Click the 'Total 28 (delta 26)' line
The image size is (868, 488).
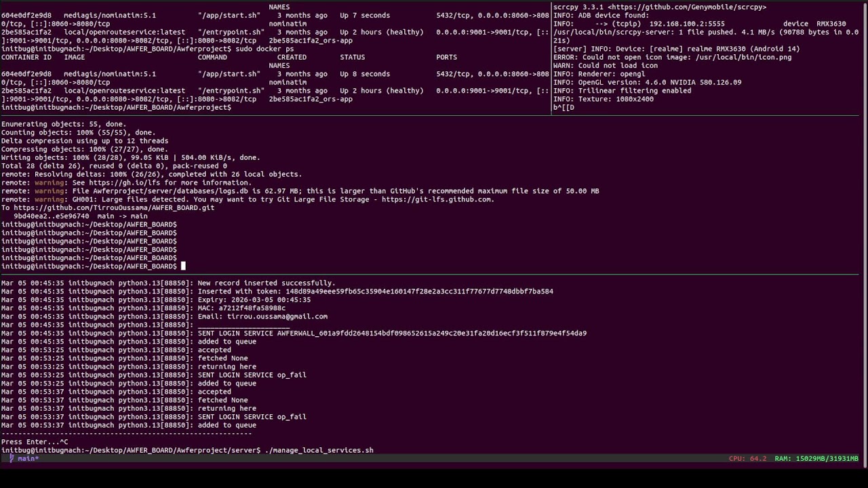click(x=114, y=166)
